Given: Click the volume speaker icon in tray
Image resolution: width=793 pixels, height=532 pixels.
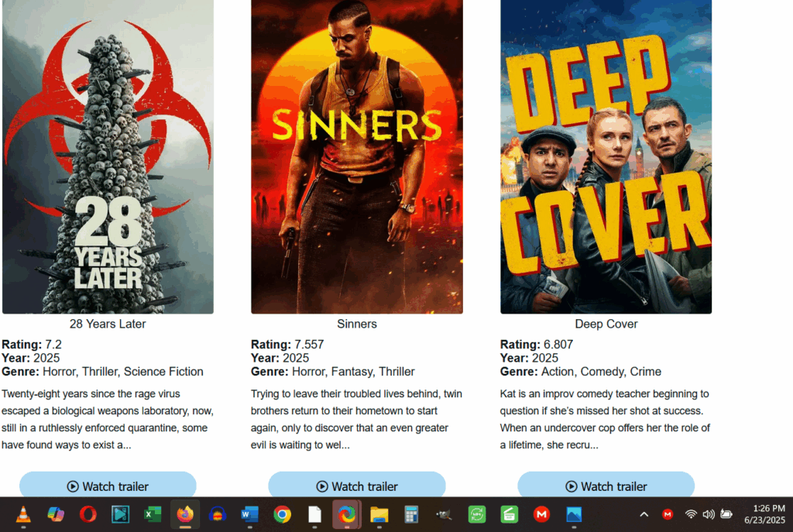Looking at the screenshot, I should tap(709, 514).
